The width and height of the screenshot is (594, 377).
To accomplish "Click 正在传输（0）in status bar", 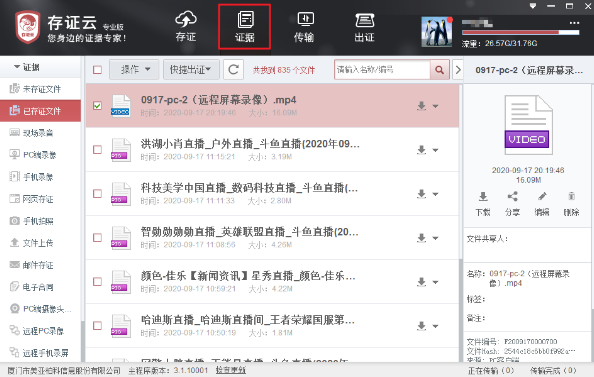I will [491, 371].
